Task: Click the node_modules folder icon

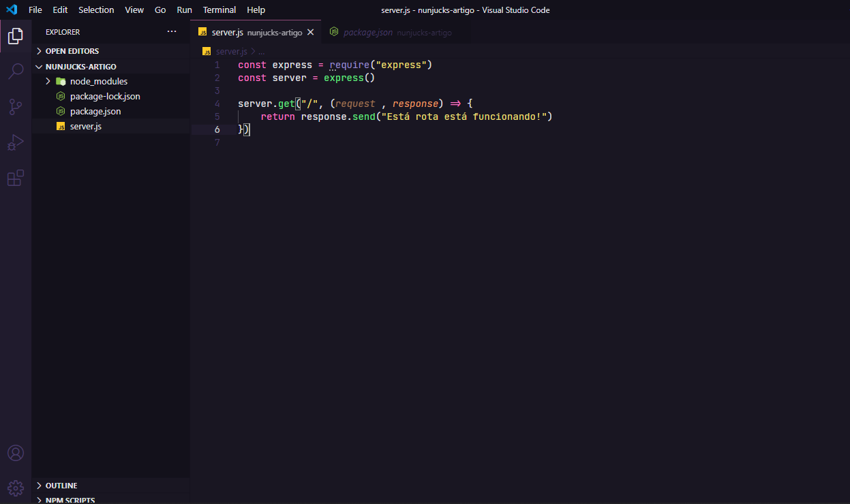Action: click(61, 81)
